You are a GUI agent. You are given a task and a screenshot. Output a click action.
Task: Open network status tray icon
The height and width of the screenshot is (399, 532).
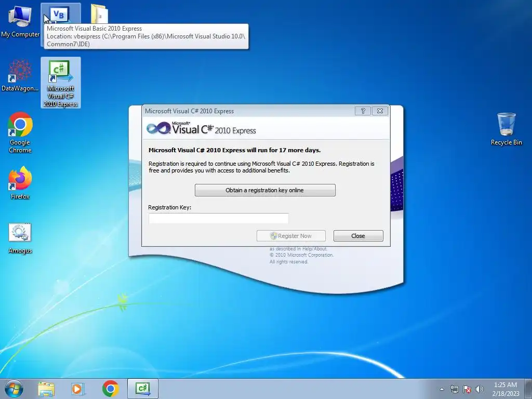pos(454,389)
